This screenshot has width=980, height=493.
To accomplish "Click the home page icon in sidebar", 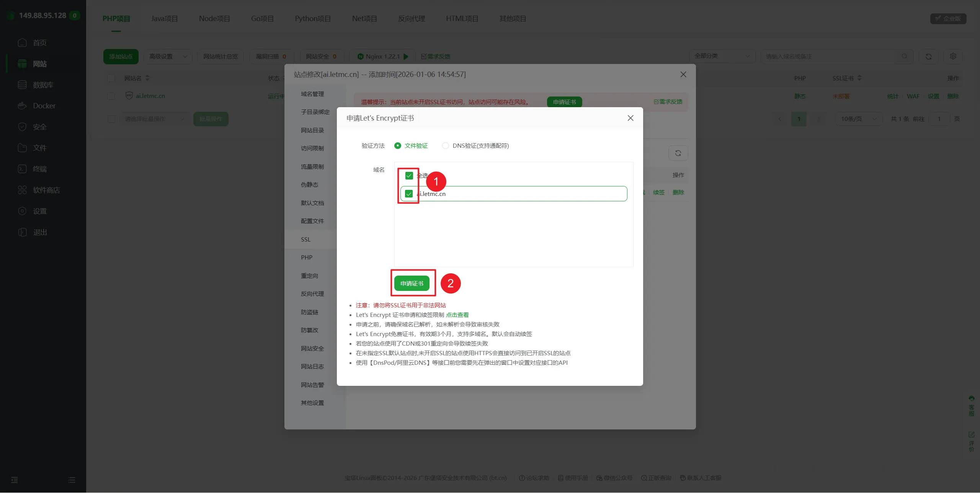I will (22, 43).
